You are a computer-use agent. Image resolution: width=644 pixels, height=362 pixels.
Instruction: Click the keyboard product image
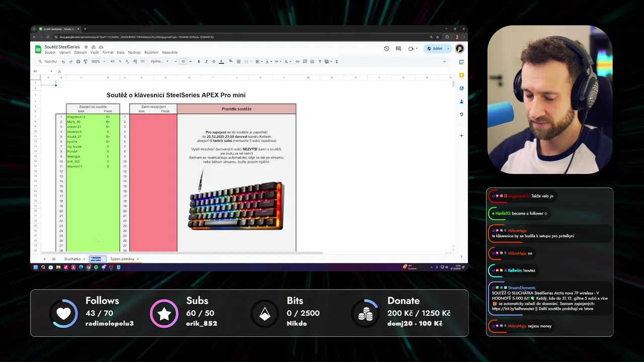[236, 200]
